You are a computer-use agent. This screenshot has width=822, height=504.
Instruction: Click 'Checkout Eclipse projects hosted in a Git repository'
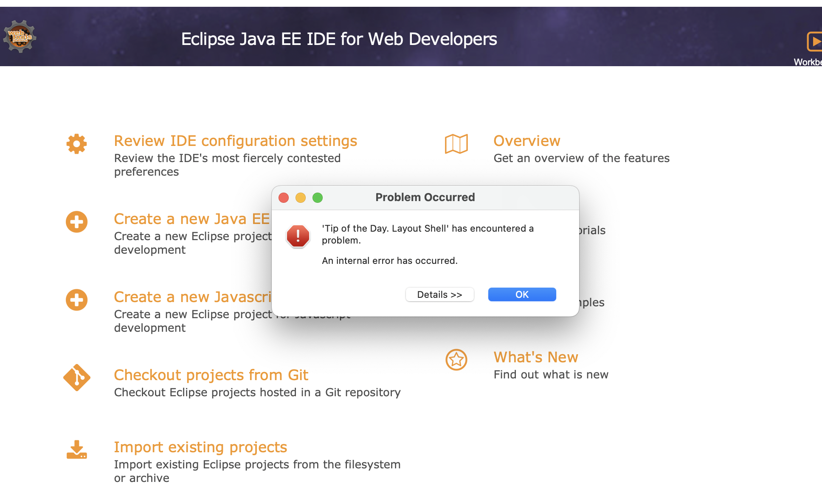257,392
